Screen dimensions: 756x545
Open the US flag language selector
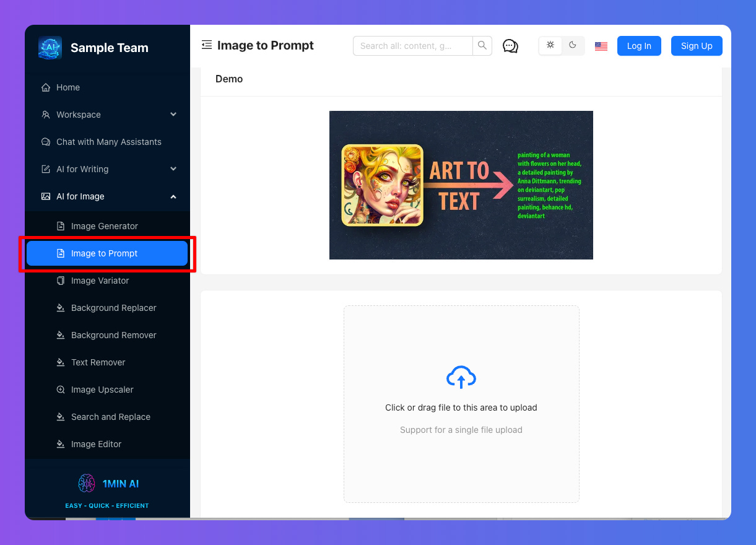tap(601, 46)
